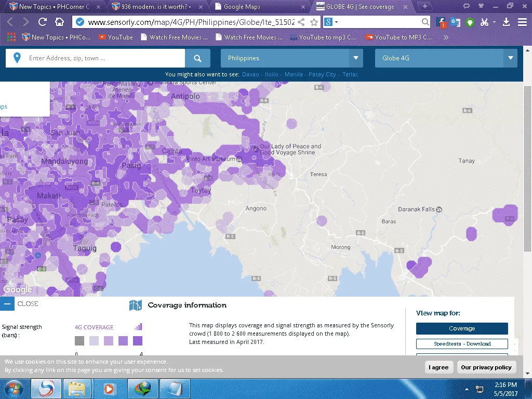
Task: Open the browser downloads arrow icon
Action: pyautogui.click(x=506, y=22)
